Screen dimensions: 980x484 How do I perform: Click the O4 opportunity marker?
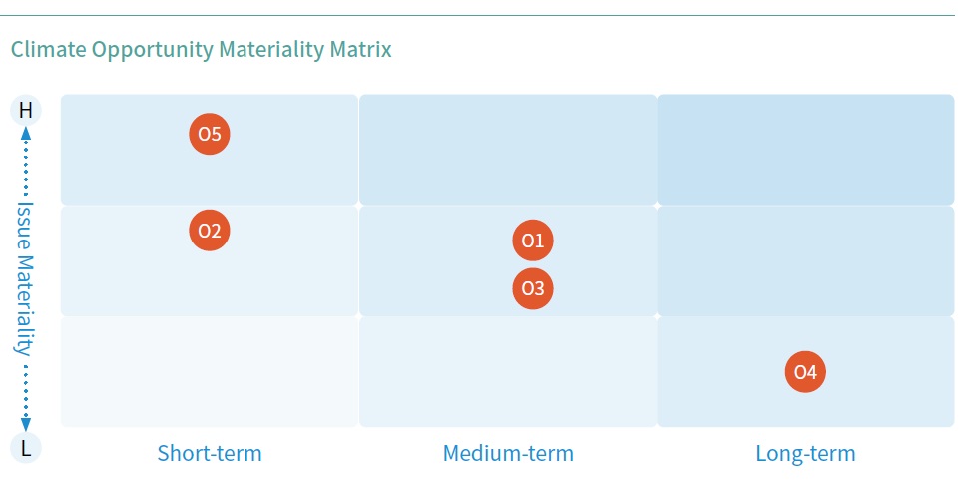pyautogui.click(x=805, y=372)
